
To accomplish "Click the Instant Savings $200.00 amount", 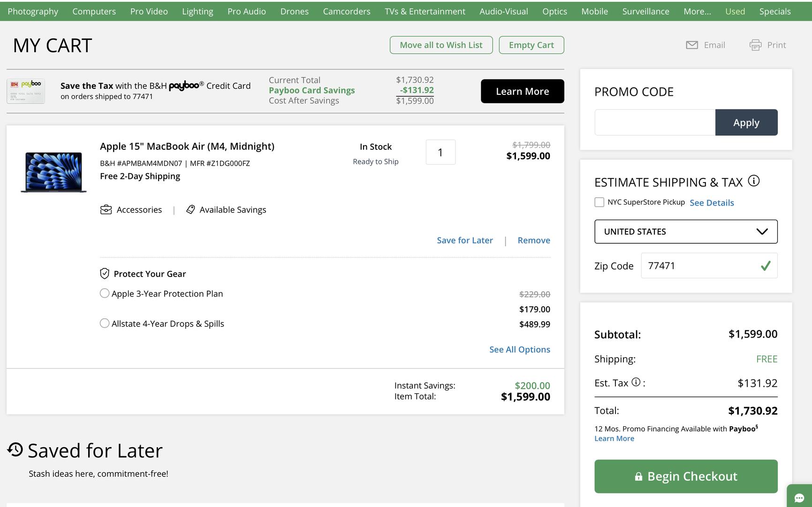I will point(532,385).
